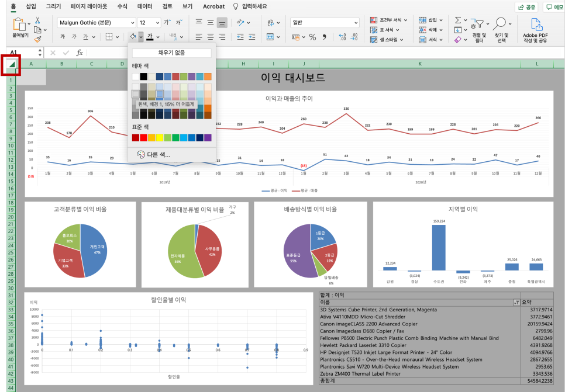Click the 공유 share button

(526, 7)
